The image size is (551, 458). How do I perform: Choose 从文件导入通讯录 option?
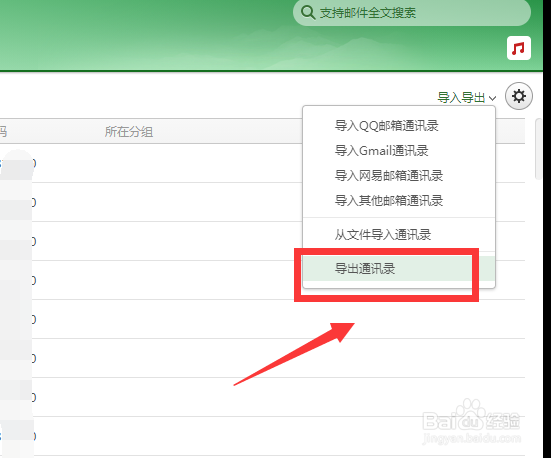coord(399,234)
